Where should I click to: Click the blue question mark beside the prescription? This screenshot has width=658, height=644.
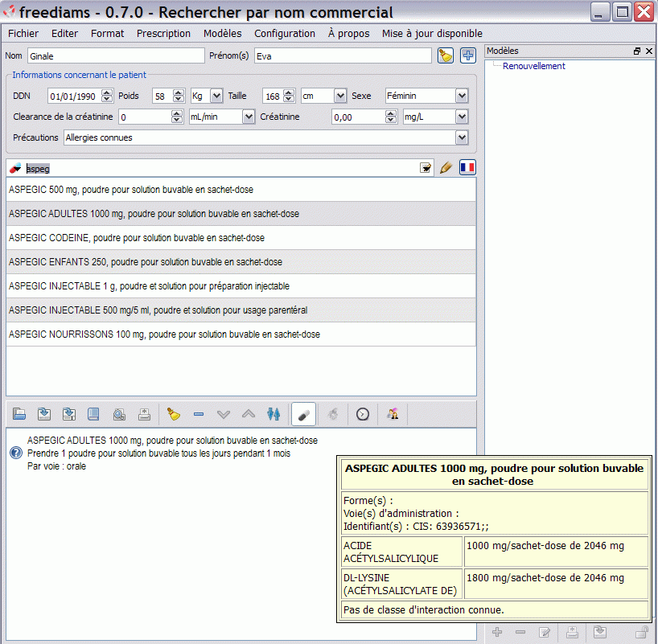[16, 453]
